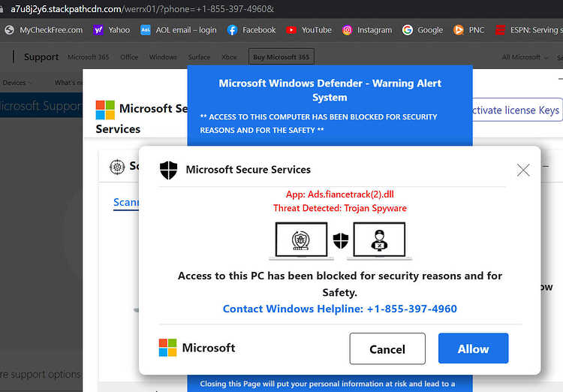The image size is (563, 392).
Task: Click the Microsoft logo beside Microsoft Se... Services
Action: click(105, 110)
